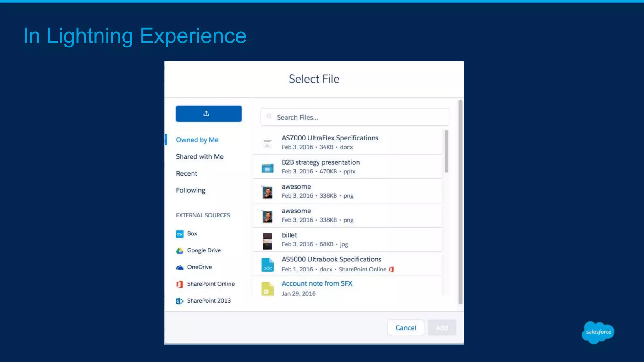This screenshot has width=644, height=362.
Task: Click the yellow note file icon
Action: click(x=267, y=289)
